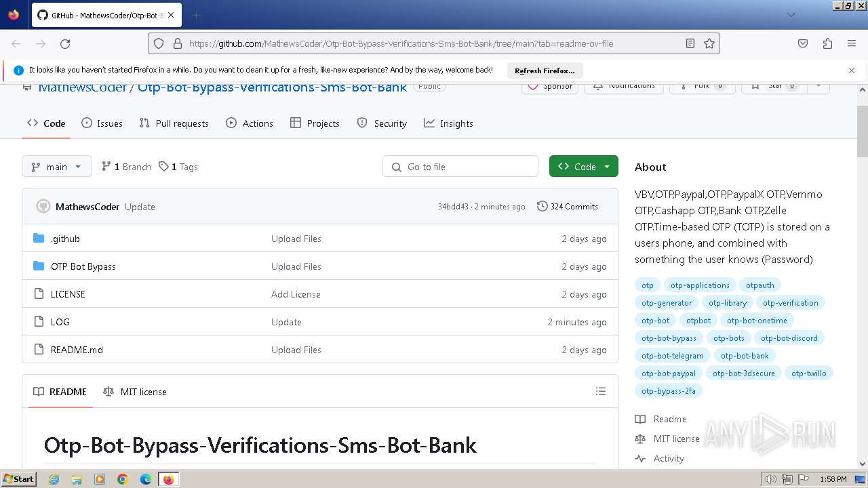Viewport: 868px width, 488px height.
Task: Open the Pocket save icon in the Firefox toolbar
Action: click(803, 43)
